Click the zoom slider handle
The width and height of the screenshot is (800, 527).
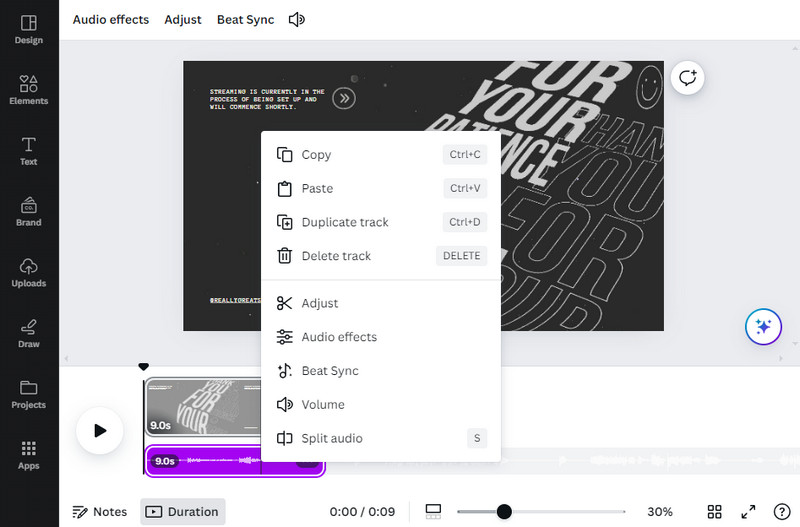click(504, 511)
